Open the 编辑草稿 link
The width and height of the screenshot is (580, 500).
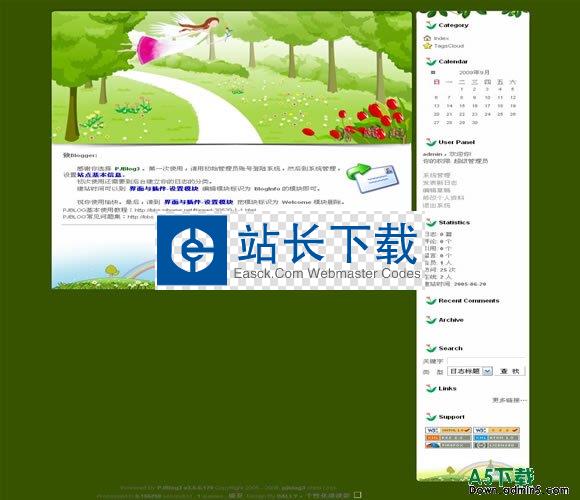click(436, 190)
